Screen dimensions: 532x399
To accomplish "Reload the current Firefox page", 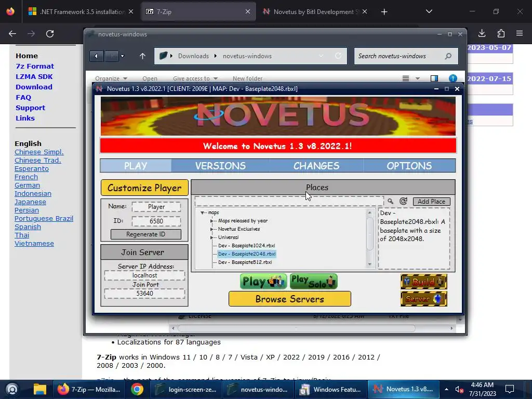I will pyautogui.click(x=50, y=34).
